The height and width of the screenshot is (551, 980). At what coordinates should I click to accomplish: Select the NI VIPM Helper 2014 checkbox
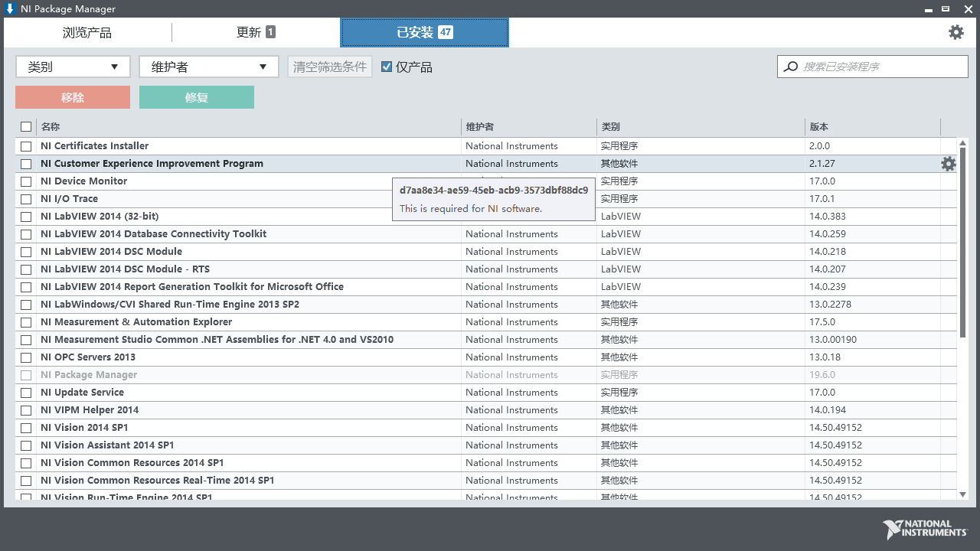[x=26, y=410]
